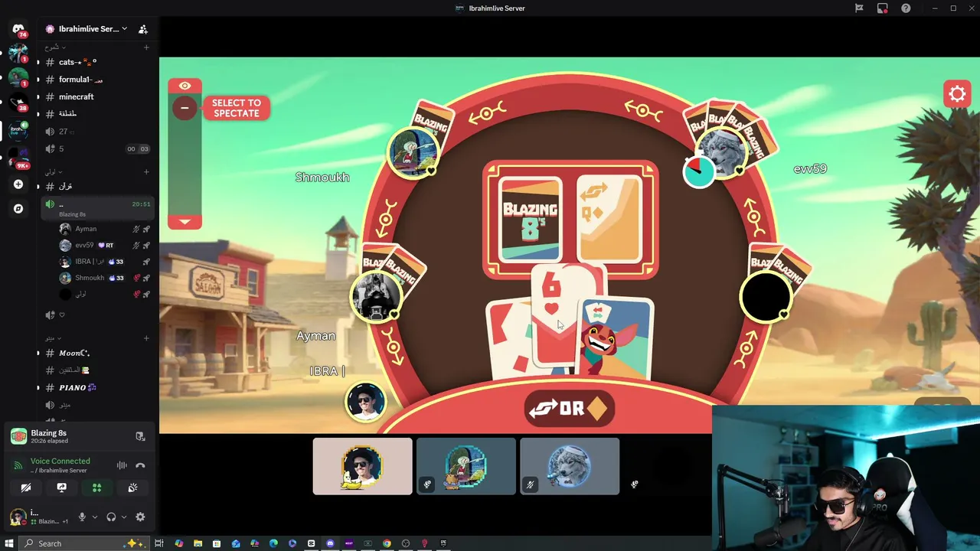
Task: Disconnect from voice with phone icon
Action: pyautogui.click(x=140, y=465)
